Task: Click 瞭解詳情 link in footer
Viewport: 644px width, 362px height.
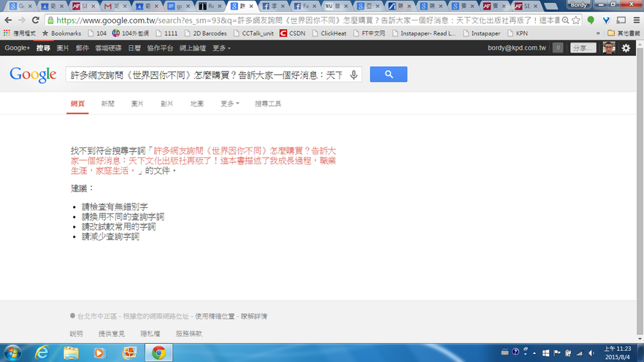Action: pos(254,316)
